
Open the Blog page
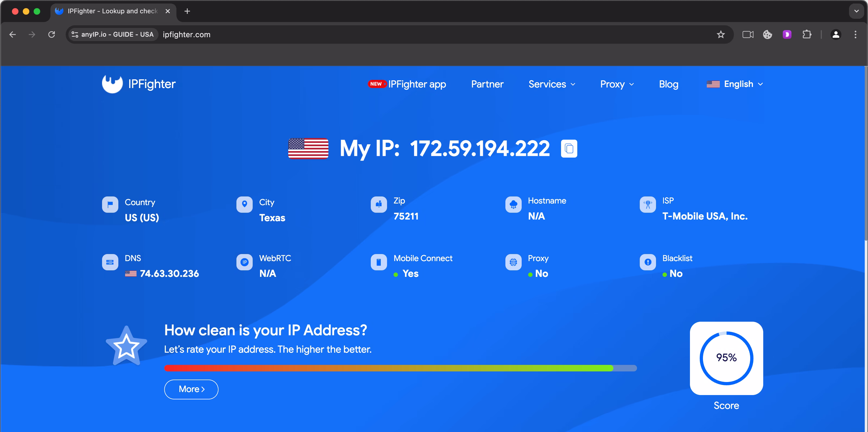click(x=669, y=84)
